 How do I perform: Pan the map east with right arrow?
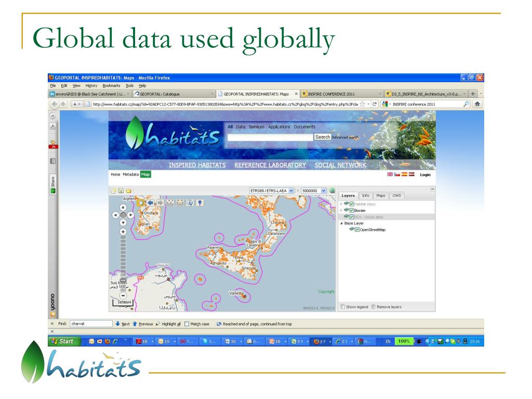[x=131, y=215]
